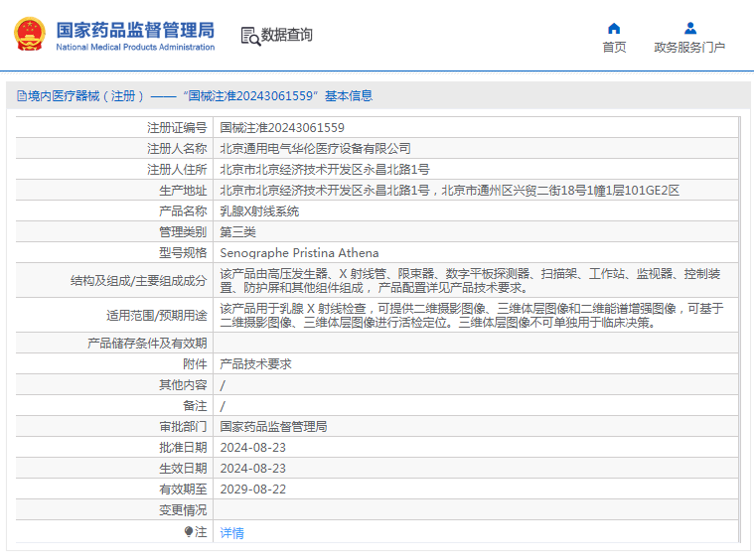Click the 批准日期 label cell

pyautogui.click(x=183, y=448)
